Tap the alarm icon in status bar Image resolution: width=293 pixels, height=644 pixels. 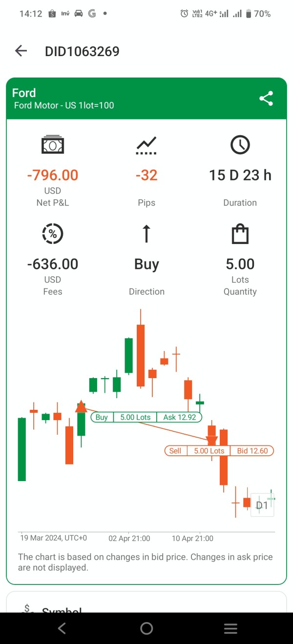[x=184, y=14]
